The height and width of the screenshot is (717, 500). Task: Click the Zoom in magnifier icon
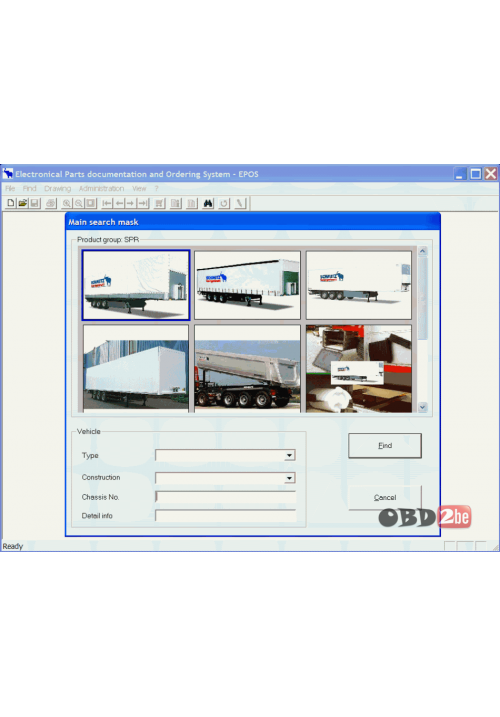(67, 203)
